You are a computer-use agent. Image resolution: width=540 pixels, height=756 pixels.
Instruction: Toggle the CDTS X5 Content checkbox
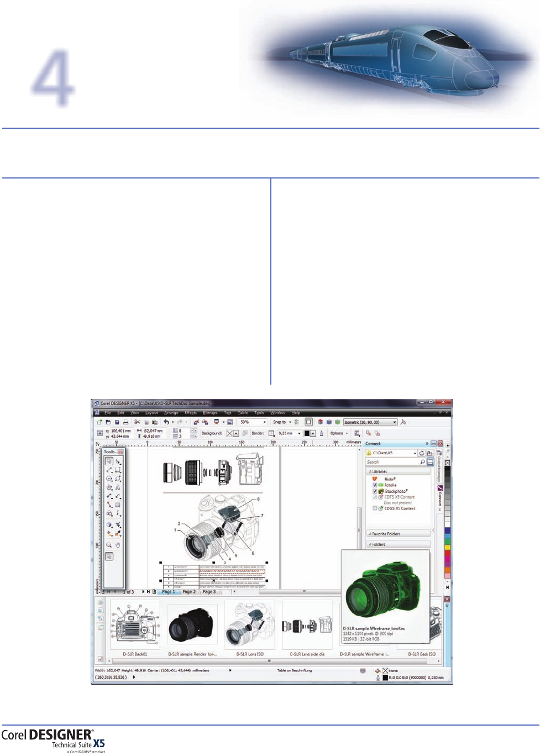[375, 497]
